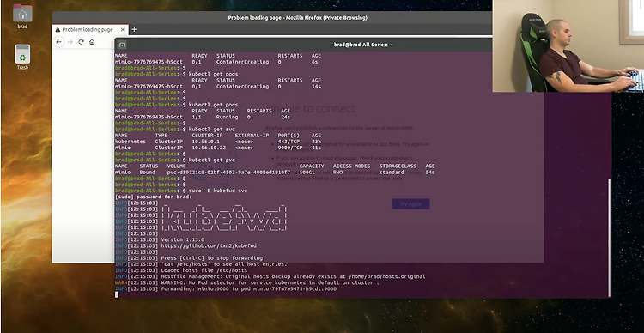Click the warning triangle icon in the tab
Screen dimensions: 644x333
pyautogui.click(x=58, y=30)
